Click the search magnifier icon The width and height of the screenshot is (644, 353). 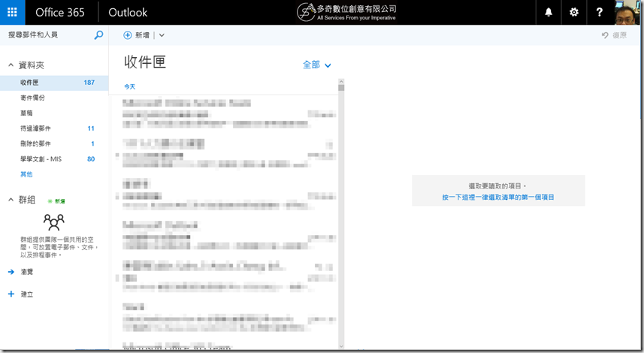point(98,35)
